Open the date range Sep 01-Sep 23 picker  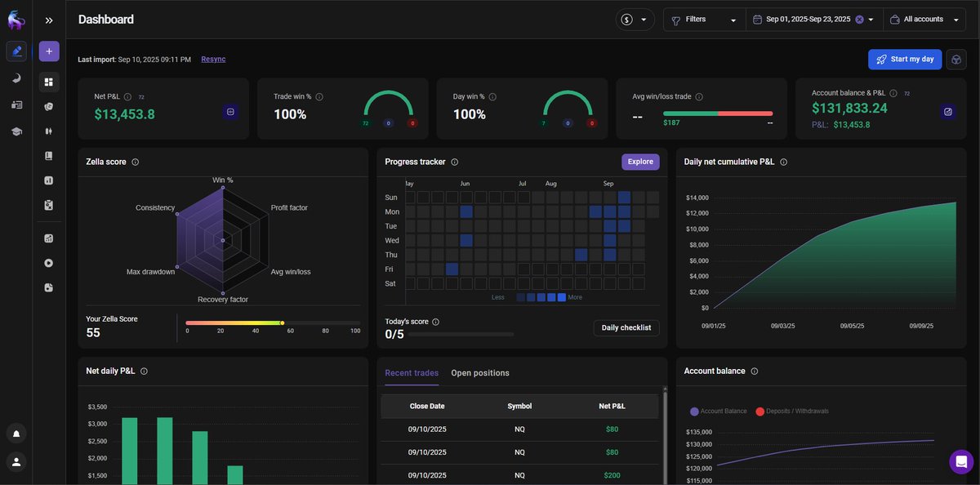[814, 20]
